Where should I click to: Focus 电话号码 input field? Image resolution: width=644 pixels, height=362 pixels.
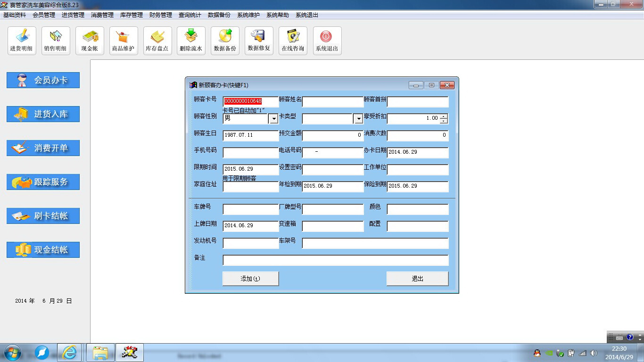click(333, 153)
